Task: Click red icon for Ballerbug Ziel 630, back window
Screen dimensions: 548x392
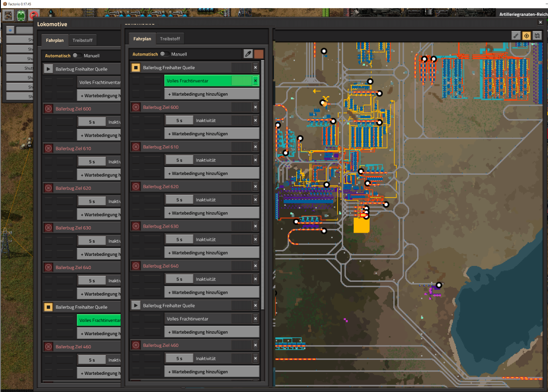Action: (x=48, y=228)
